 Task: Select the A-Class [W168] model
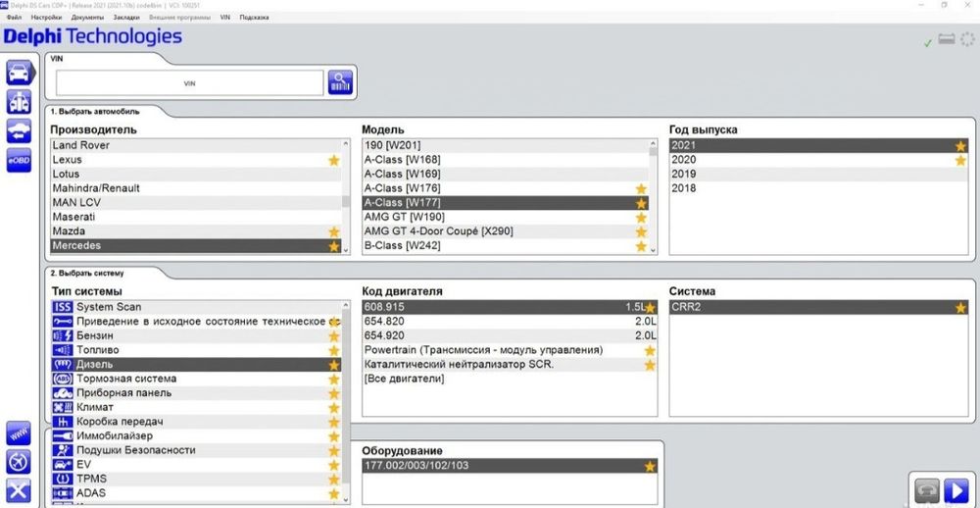(x=506, y=160)
